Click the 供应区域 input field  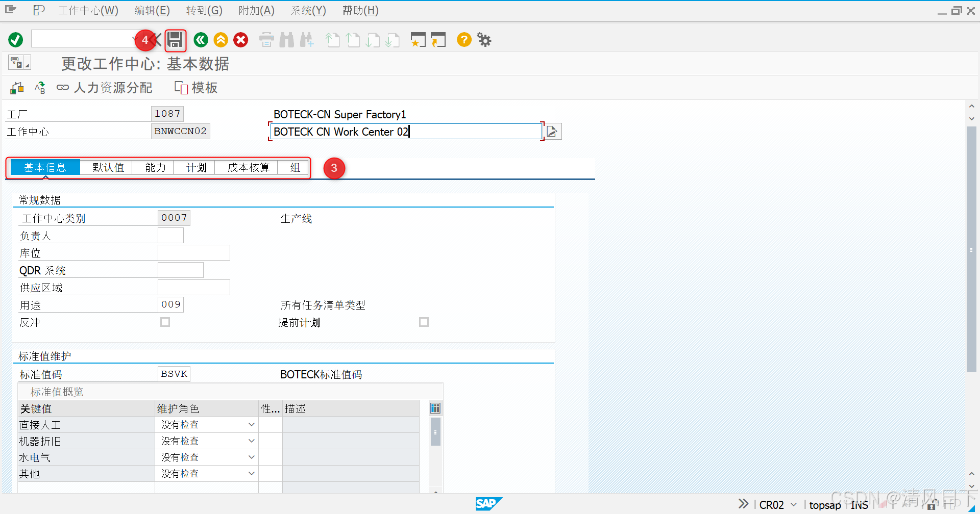coord(194,288)
